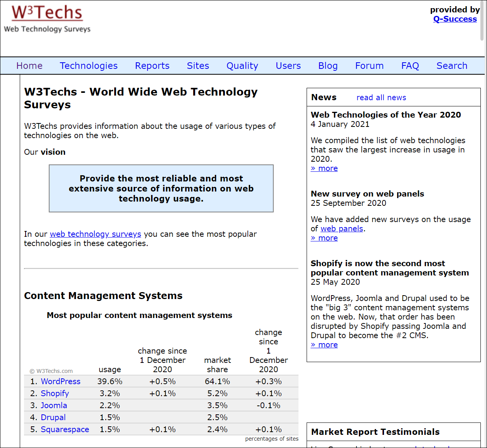The image size is (487, 448).
Task: Open the 'web panels' link in news
Action: click(342, 229)
